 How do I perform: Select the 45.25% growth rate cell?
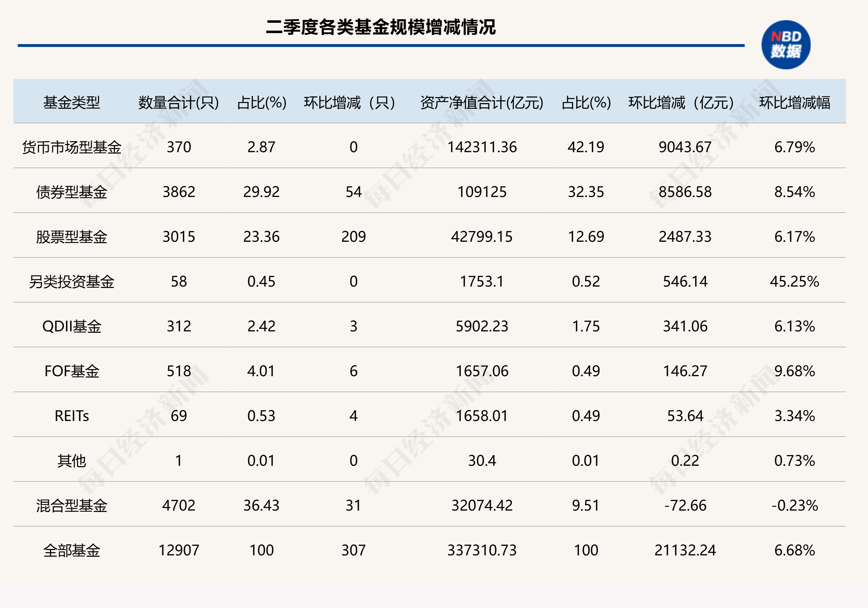point(795,281)
